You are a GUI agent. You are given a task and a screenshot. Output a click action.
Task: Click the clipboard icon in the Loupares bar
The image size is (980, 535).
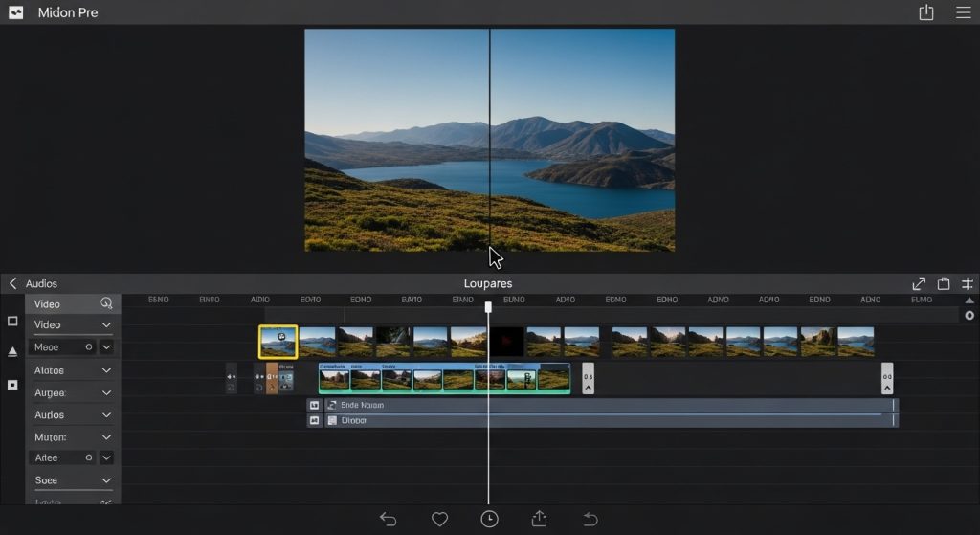tap(943, 283)
